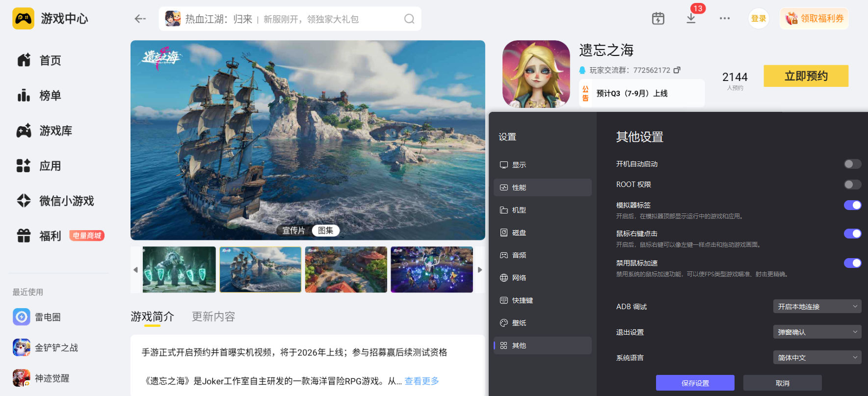Click the search magnifier icon
Image resolution: width=868 pixels, height=396 pixels.
tap(409, 19)
